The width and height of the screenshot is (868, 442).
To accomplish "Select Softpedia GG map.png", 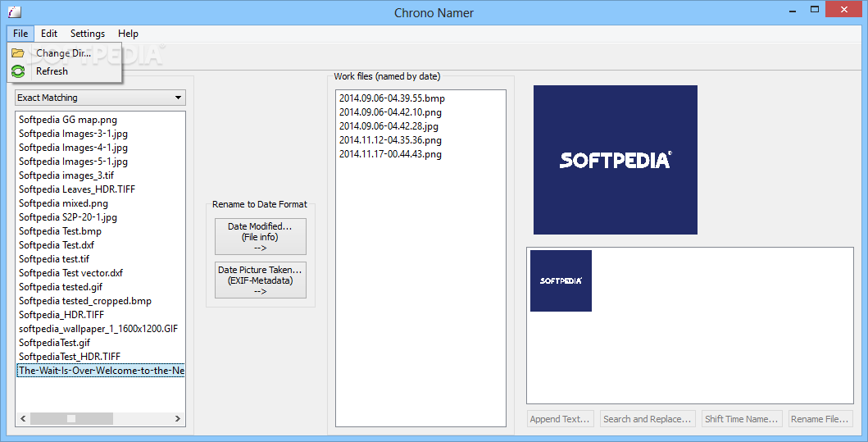I will click(68, 120).
